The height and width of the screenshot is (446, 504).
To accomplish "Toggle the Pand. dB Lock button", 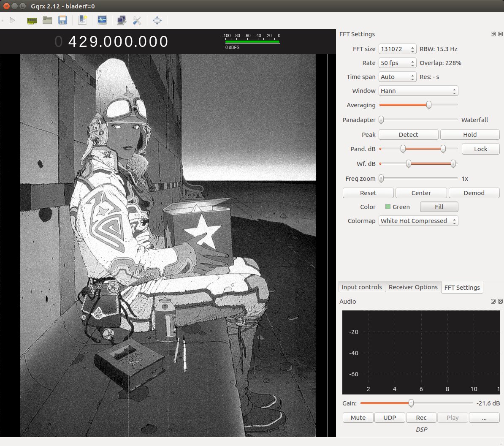I will click(x=480, y=149).
